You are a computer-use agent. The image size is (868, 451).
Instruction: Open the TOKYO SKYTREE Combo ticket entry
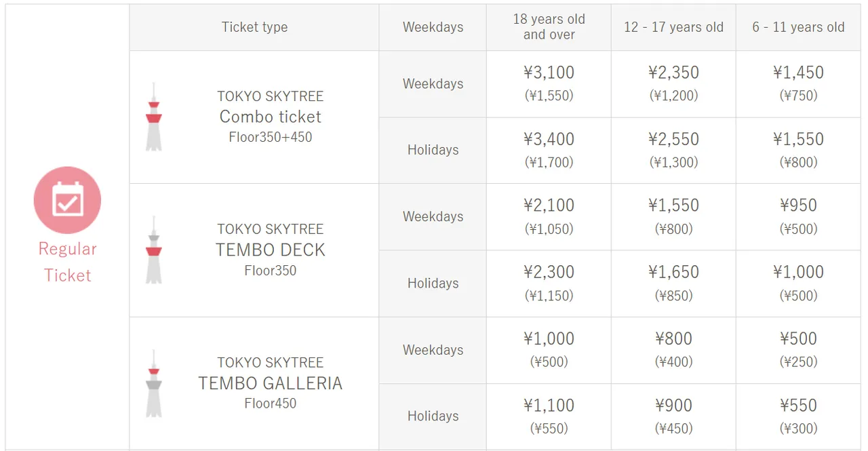pyautogui.click(x=271, y=117)
